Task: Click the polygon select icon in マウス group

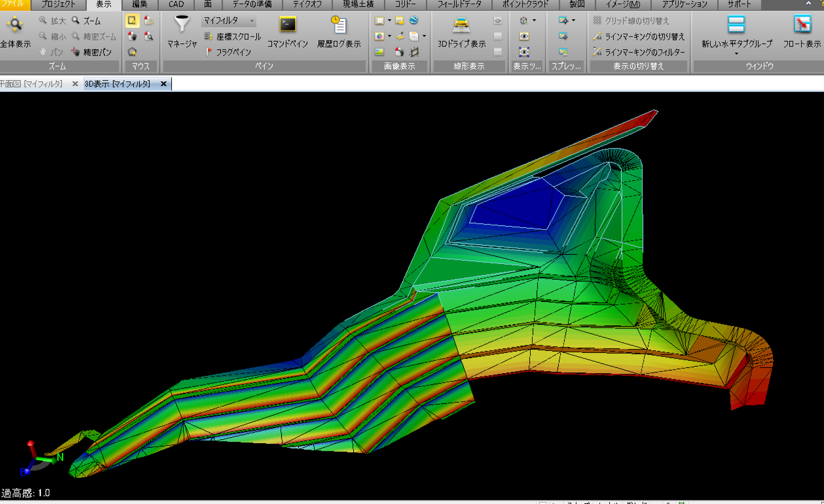Action: 132,52
